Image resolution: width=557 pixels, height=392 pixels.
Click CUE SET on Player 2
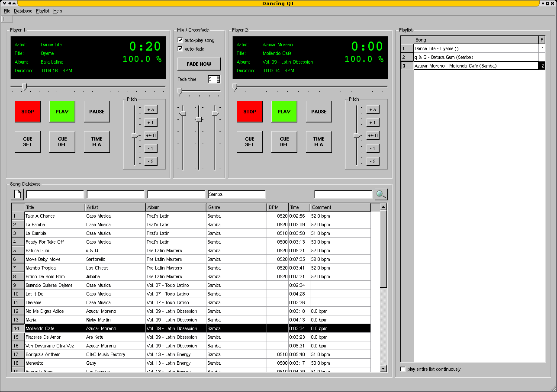(x=249, y=142)
